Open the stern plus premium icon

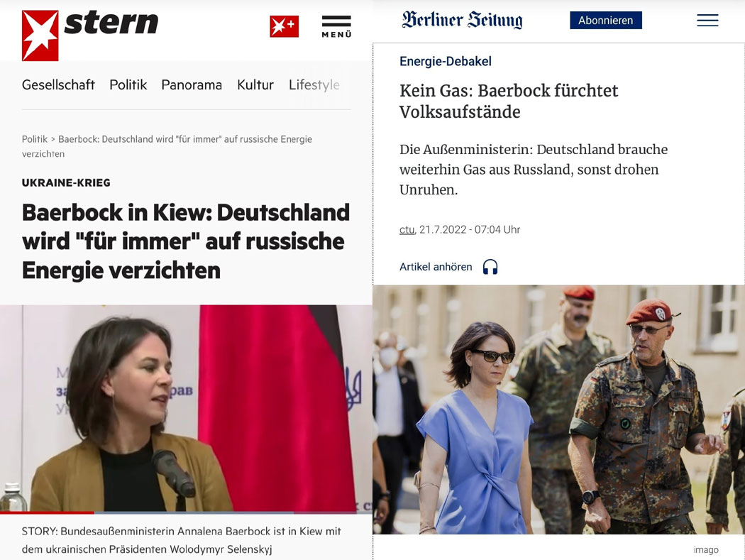click(284, 26)
